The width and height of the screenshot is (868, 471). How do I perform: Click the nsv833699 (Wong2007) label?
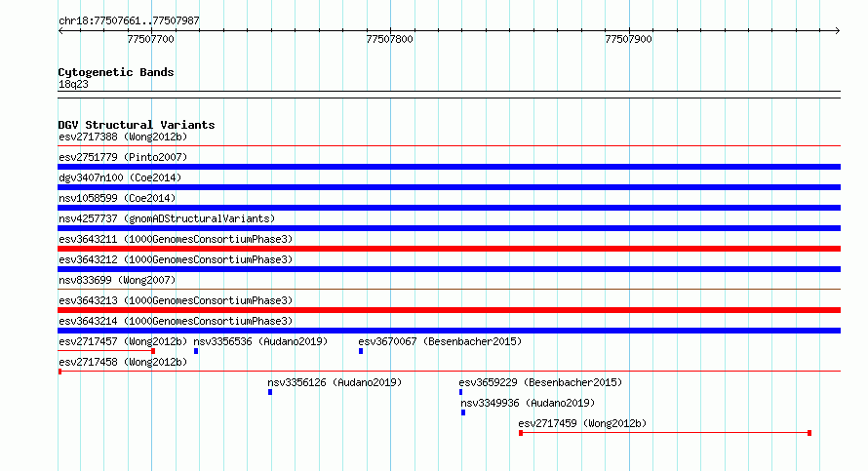coord(117,280)
